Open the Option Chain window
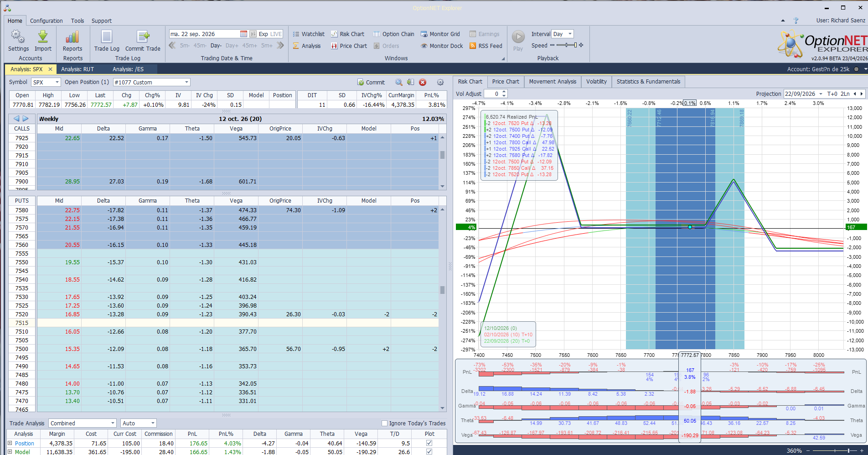Image resolution: width=868 pixels, height=455 pixels. click(394, 34)
